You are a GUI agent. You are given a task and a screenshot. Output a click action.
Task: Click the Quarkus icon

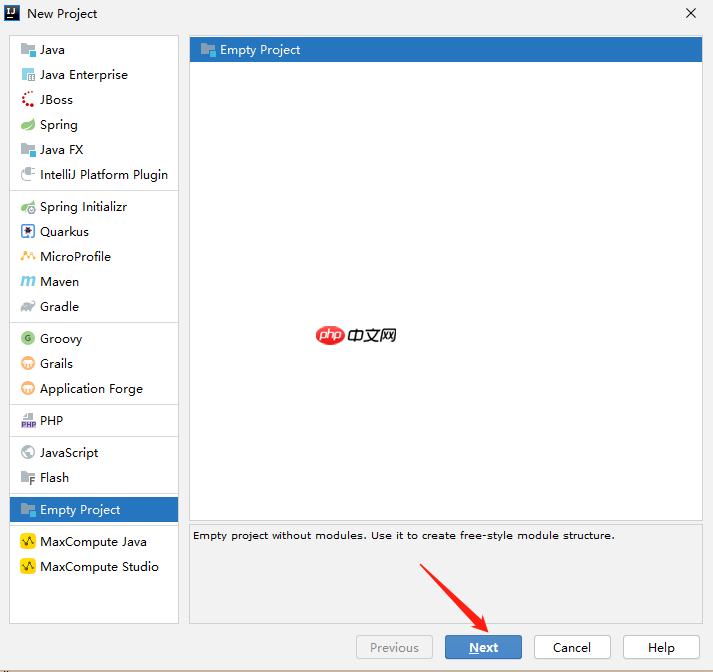point(28,231)
